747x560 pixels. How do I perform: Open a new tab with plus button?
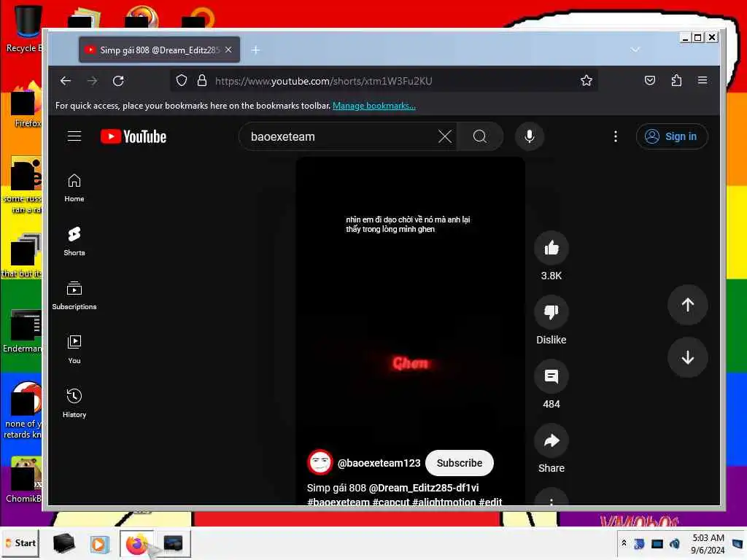pos(255,50)
